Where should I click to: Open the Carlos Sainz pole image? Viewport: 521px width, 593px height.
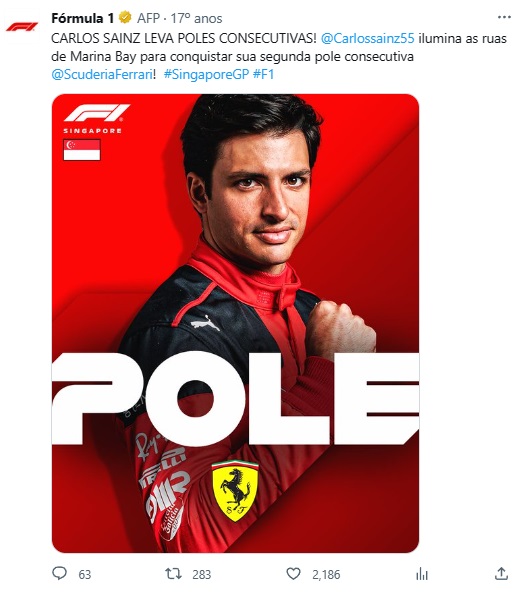pyautogui.click(x=235, y=323)
